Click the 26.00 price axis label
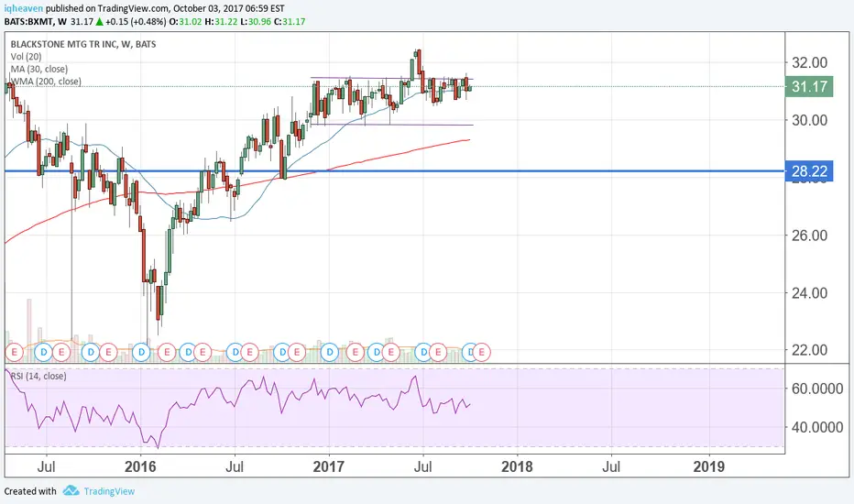This screenshot has height=504, width=854. tap(809, 236)
